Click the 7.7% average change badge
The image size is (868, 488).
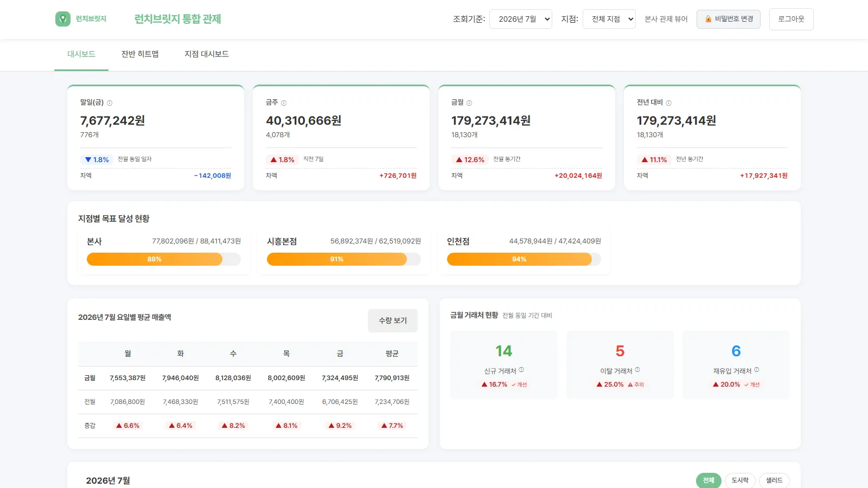coord(392,426)
